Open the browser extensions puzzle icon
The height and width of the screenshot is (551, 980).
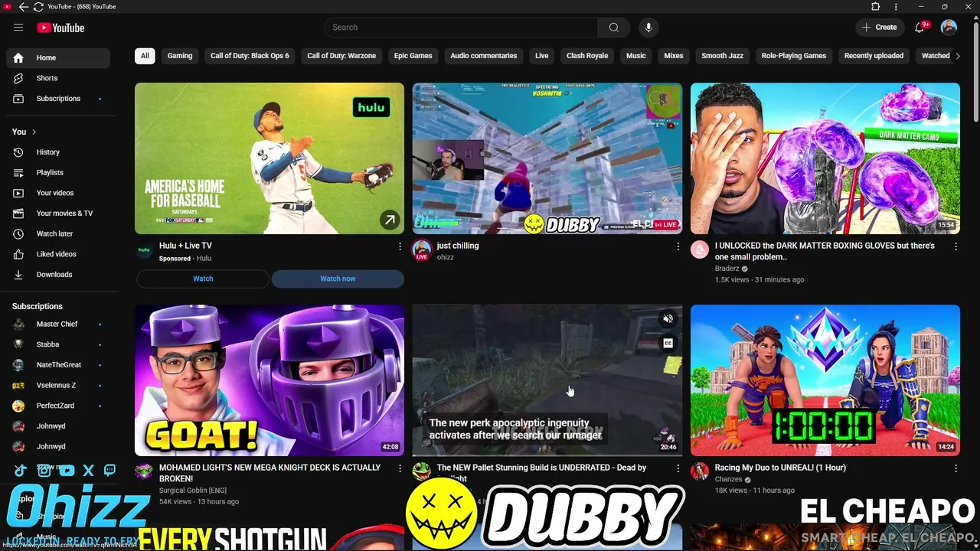876,6
